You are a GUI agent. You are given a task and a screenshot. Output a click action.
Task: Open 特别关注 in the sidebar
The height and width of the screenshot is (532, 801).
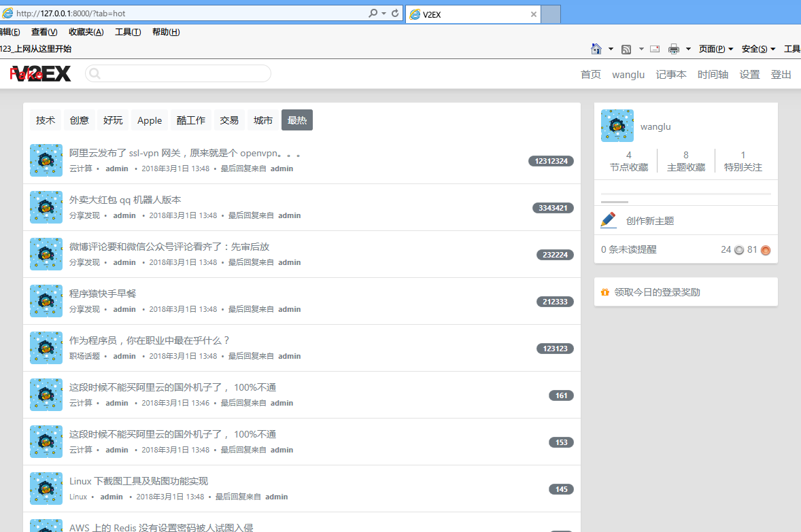(743, 161)
